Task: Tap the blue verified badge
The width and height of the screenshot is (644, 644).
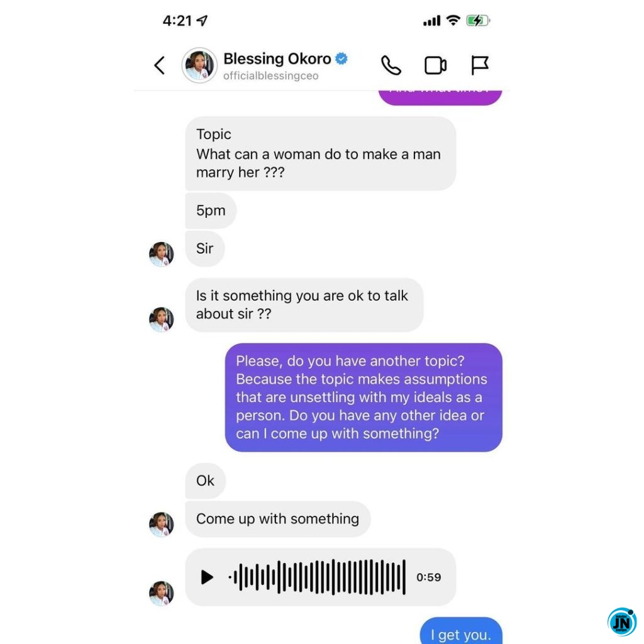Action: (x=341, y=58)
